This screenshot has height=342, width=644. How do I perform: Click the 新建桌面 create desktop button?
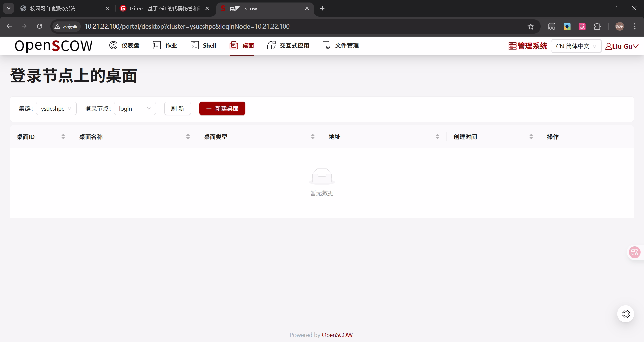point(222,108)
